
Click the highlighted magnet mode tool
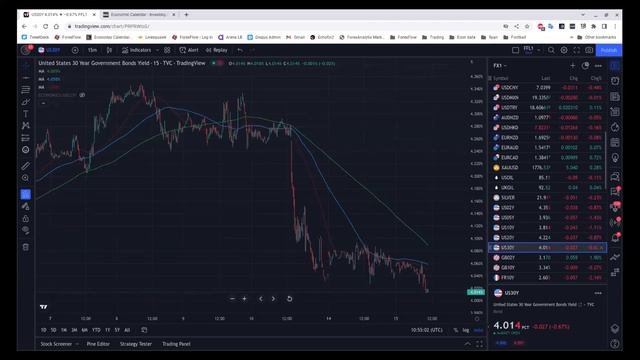26,194
